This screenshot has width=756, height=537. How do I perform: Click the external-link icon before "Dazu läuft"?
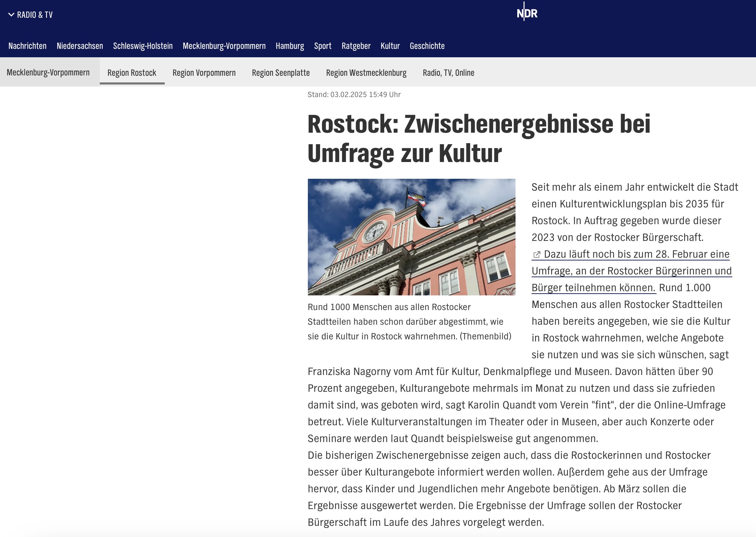pyautogui.click(x=537, y=255)
